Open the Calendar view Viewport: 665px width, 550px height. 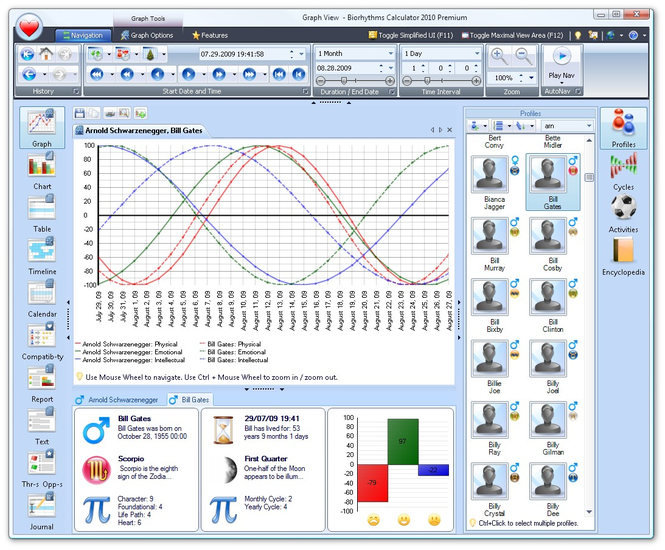42,299
